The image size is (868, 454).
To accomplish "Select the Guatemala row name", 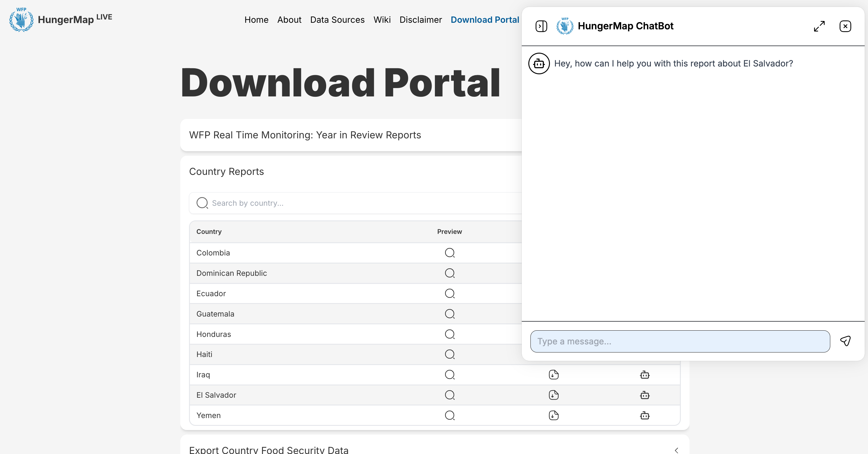I will 215,314.
